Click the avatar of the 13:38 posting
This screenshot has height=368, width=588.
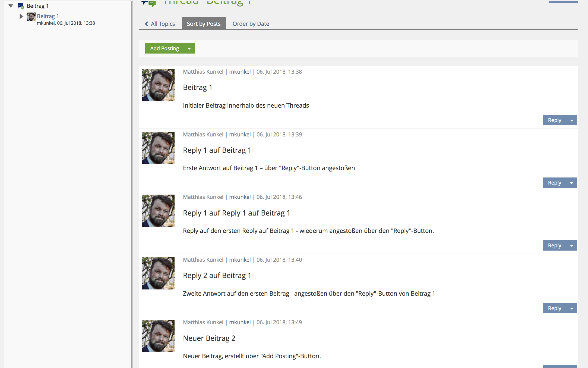coord(158,85)
